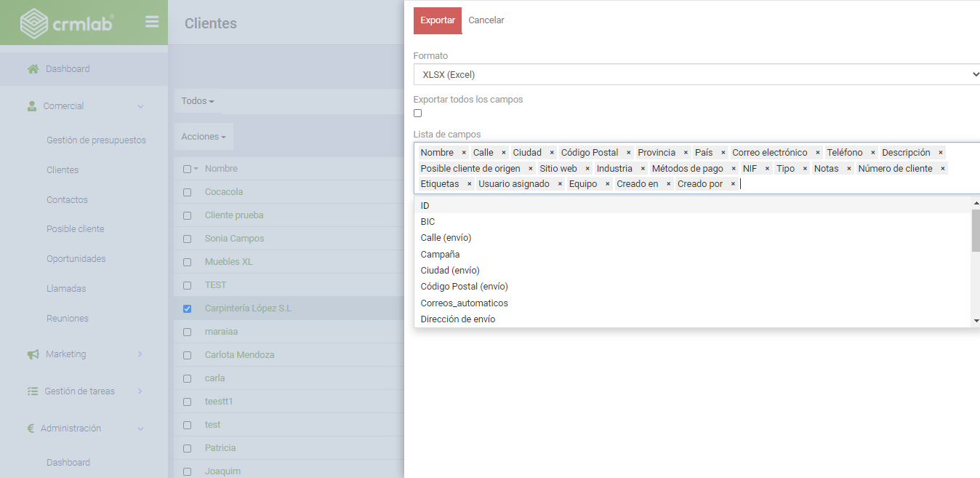Viewport: 980px width, 478px height.
Task: Click the crmlab logo
Action: coord(67,23)
